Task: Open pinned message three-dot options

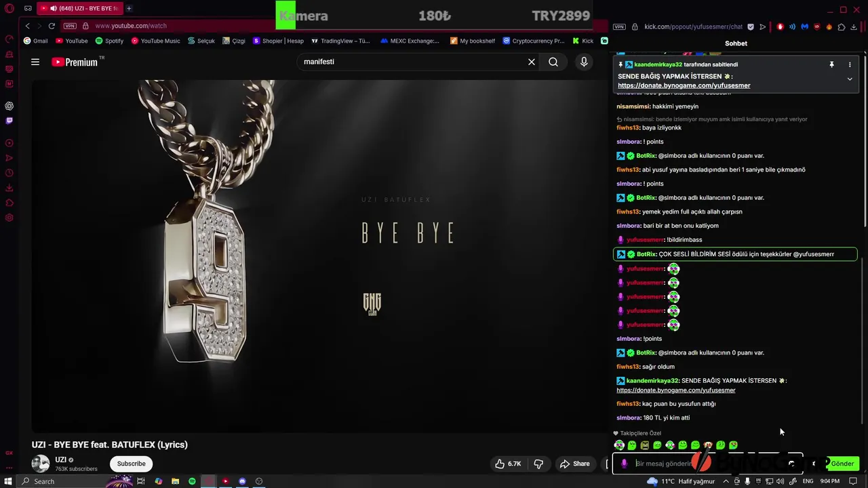Action: 850,64
